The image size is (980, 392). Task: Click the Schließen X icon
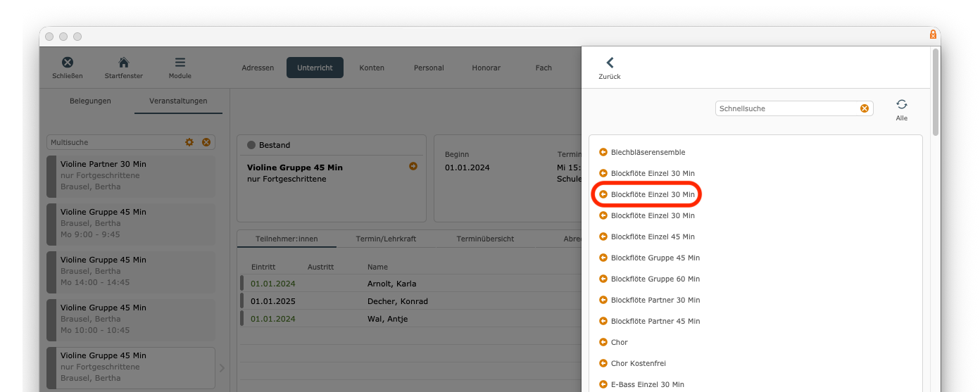[68, 63]
